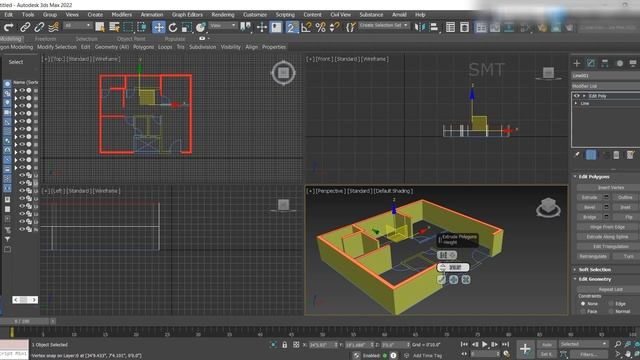Click the Mirror tool icon
640x360 pixels.
point(420,27)
